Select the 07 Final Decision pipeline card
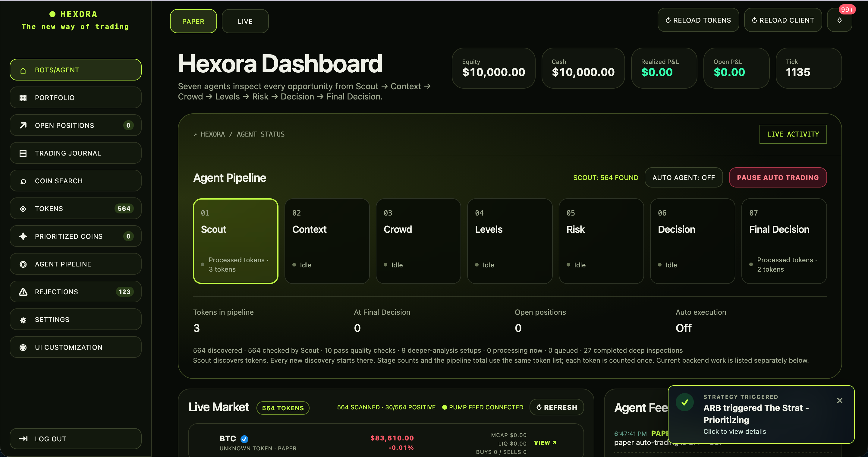This screenshot has width=868, height=457. click(784, 241)
